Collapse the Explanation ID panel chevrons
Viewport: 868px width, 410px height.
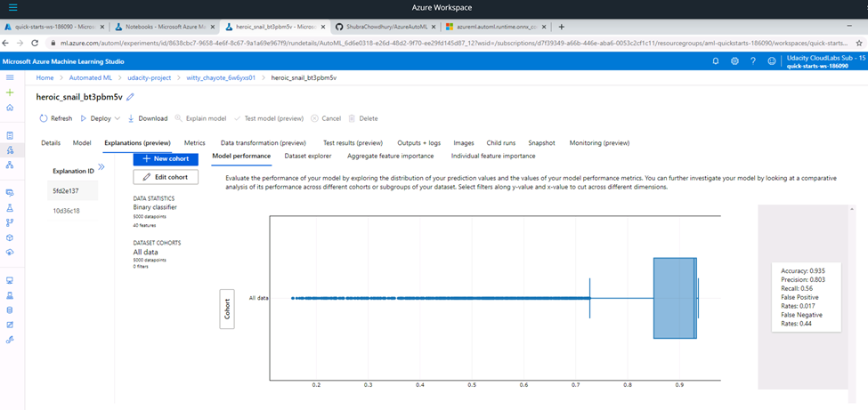[101, 166]
